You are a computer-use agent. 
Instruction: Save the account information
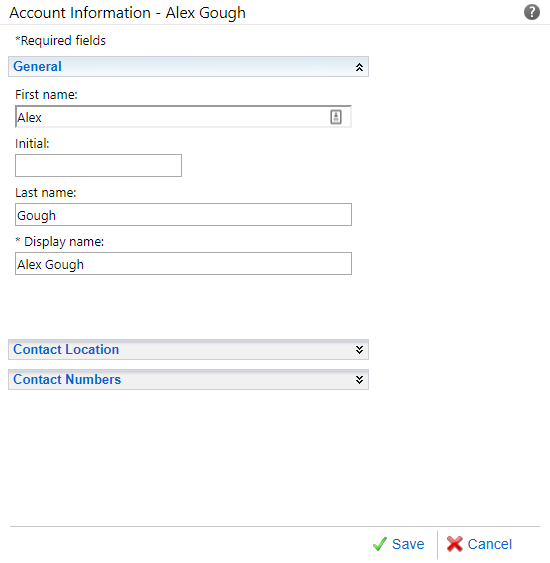[x=398, y=544]
